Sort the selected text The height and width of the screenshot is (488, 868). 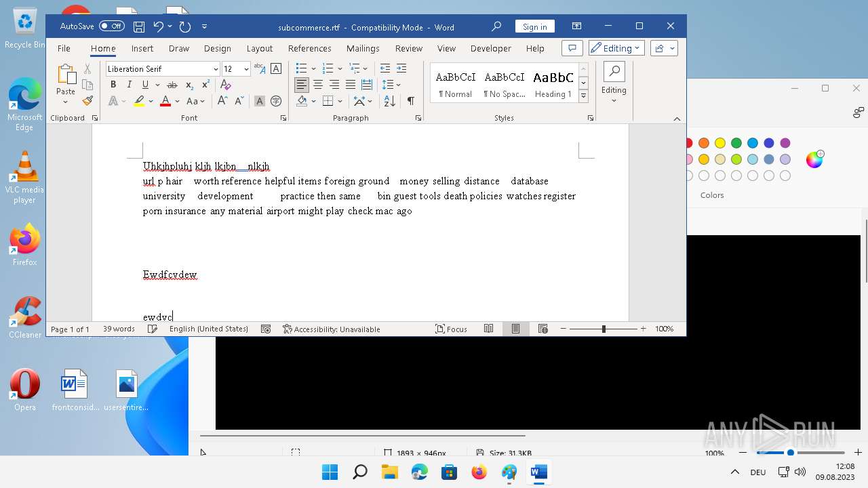point(389,101)
